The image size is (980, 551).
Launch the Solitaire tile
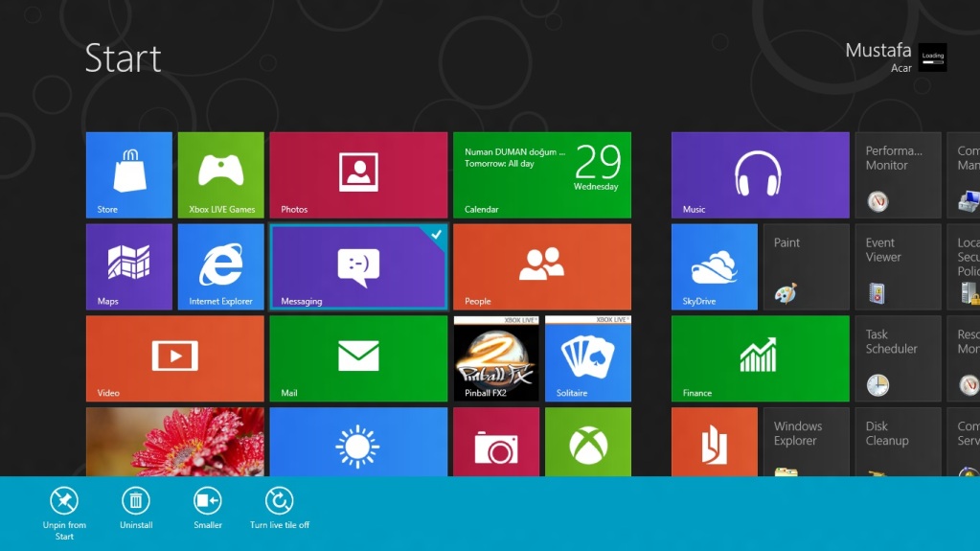[x=588, y=358]
